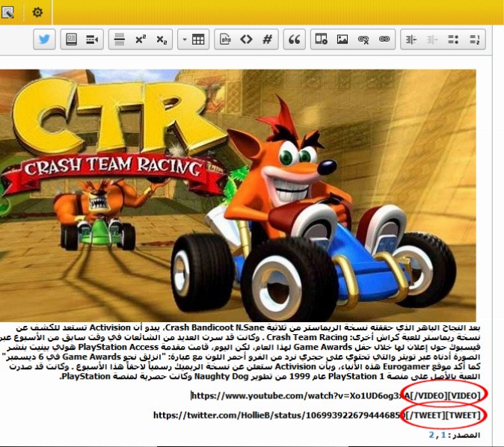
Task: Click the outdent icon in toolbar
Action: [x=411, y=40]
